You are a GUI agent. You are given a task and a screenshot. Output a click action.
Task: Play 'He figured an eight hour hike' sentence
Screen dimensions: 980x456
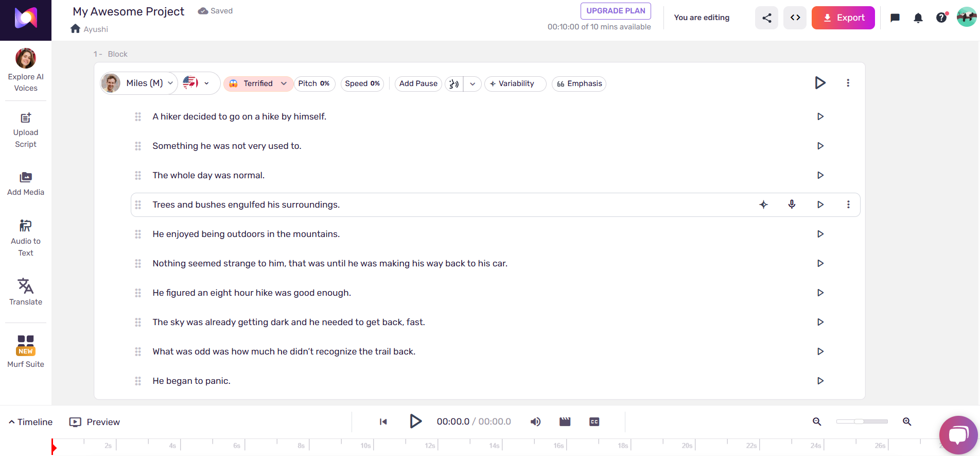pyautogui.click(x=820, y=293)
